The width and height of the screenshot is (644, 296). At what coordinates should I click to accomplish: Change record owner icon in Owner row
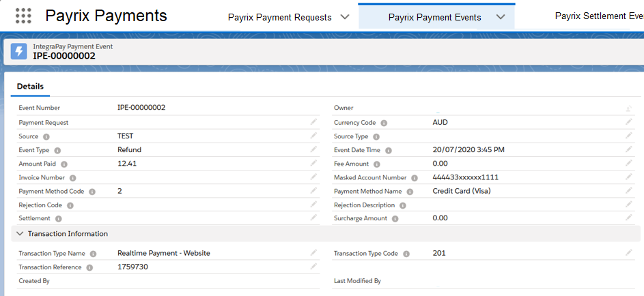pyautogui.click(x=629, y=108)
